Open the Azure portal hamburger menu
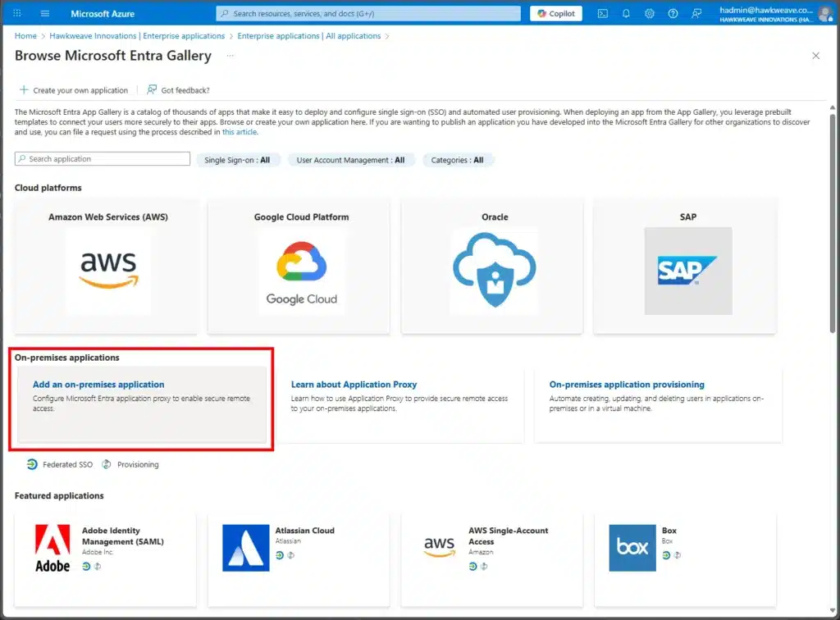840x620 pixels. [45, 14]
